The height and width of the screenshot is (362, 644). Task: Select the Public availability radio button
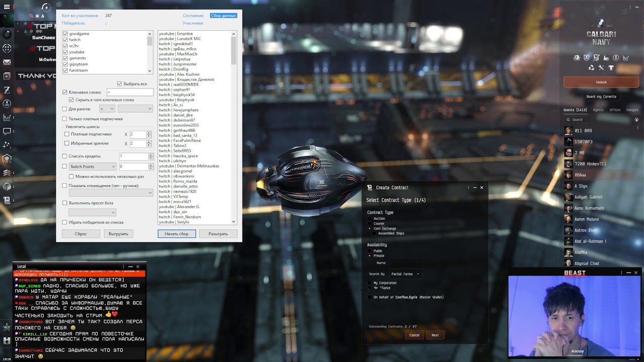click(369, 251)
